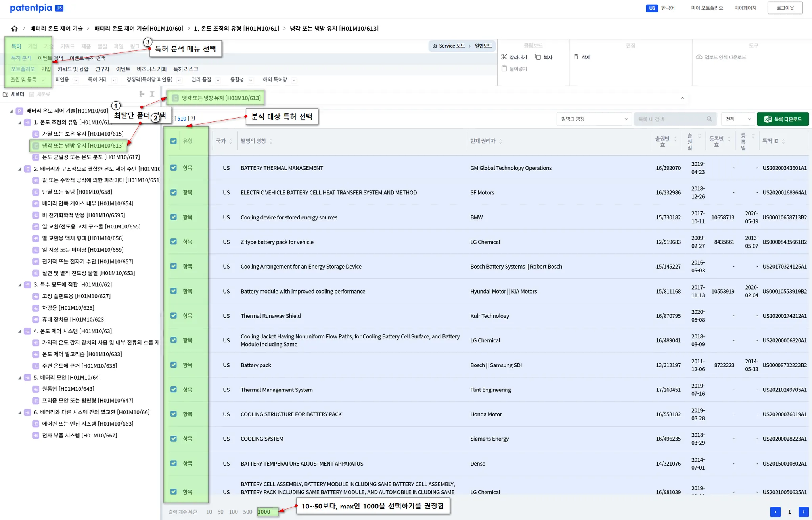This screenshot has height=520, width=812.
Task: Go to previous page arrow button
Action: pos(775,512)
